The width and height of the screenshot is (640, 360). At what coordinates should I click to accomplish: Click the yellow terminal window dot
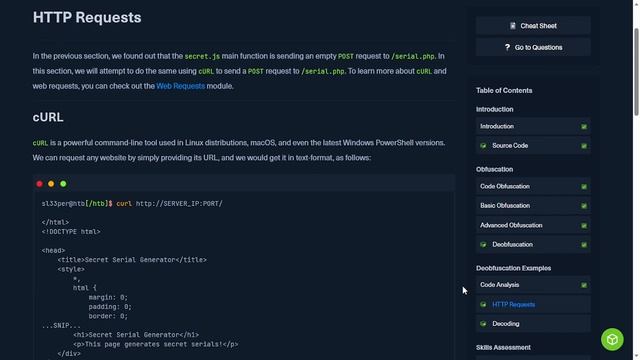(51, 184)
